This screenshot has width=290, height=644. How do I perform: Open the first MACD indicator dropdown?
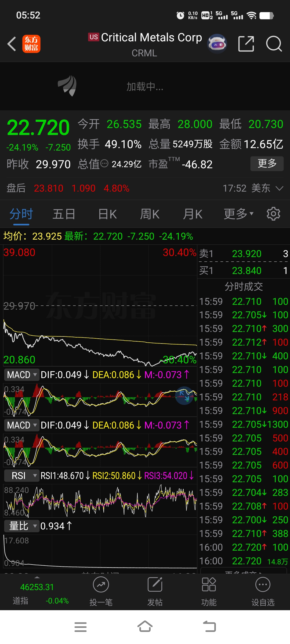point(22,375)
